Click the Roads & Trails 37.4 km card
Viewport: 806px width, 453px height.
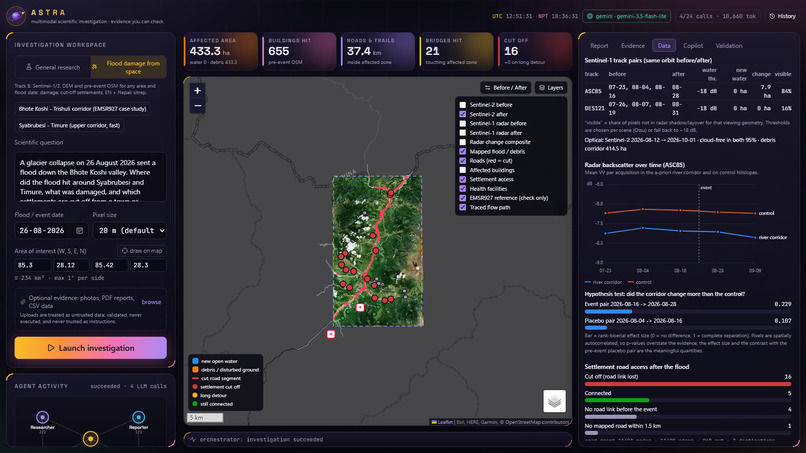pos(378,51)
